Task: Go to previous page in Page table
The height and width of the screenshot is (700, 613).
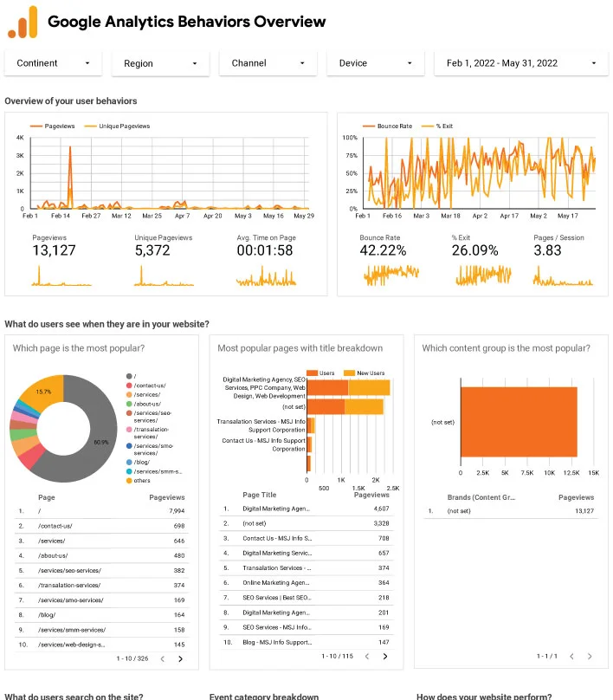Action: pyautogui.click(x=161, y=658)
